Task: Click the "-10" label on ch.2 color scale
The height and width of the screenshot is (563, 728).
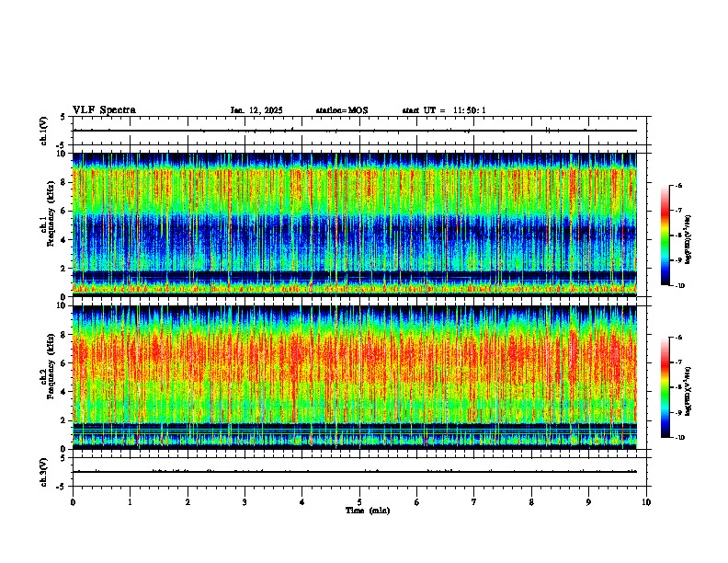Action: [x=679, y=438]
